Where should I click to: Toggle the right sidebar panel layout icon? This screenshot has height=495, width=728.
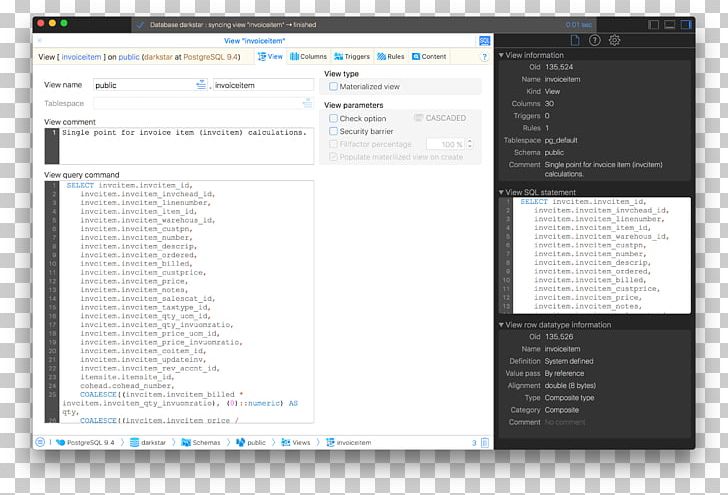[686, 24]
